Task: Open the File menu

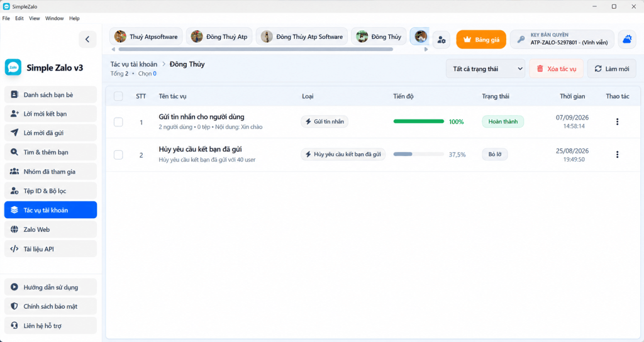Action: click(x=6, y=18)
